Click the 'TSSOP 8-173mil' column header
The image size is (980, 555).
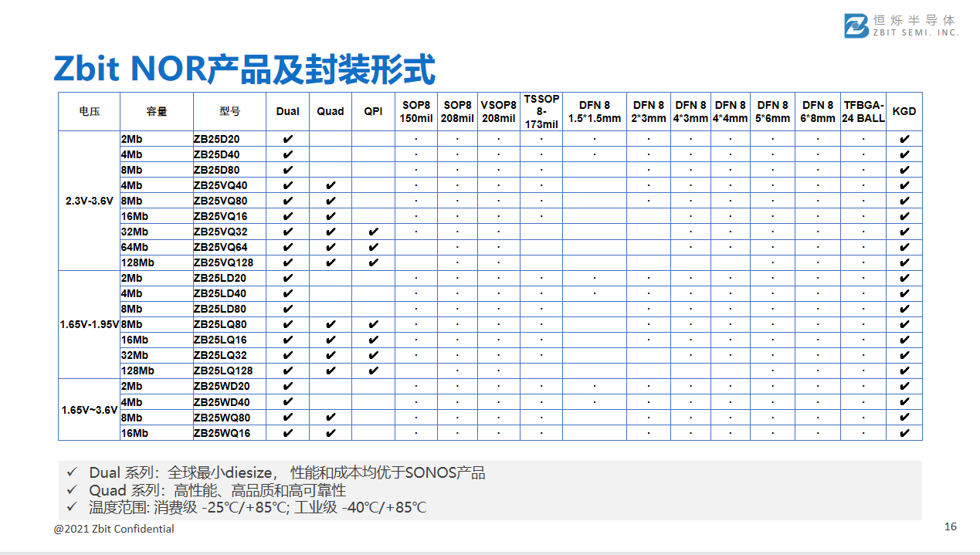pyautogui.click(x=541, y=111)
